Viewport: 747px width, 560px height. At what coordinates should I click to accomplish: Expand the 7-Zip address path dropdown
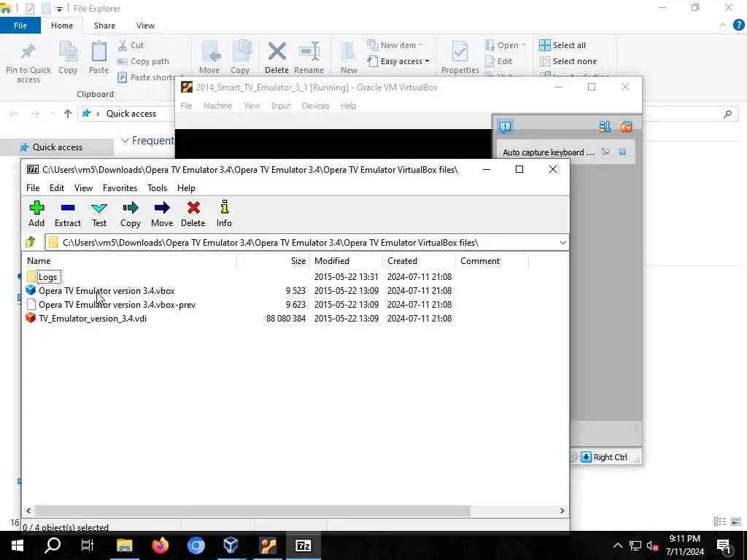click(562, 242)
